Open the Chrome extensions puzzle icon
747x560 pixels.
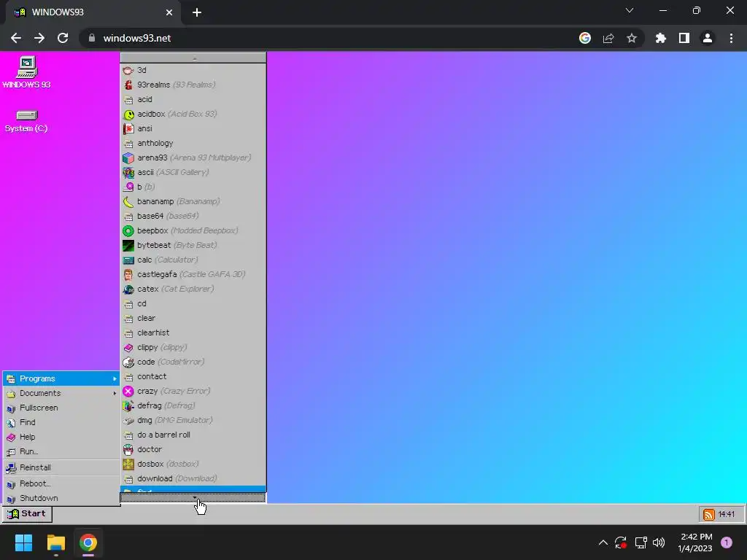660,38
